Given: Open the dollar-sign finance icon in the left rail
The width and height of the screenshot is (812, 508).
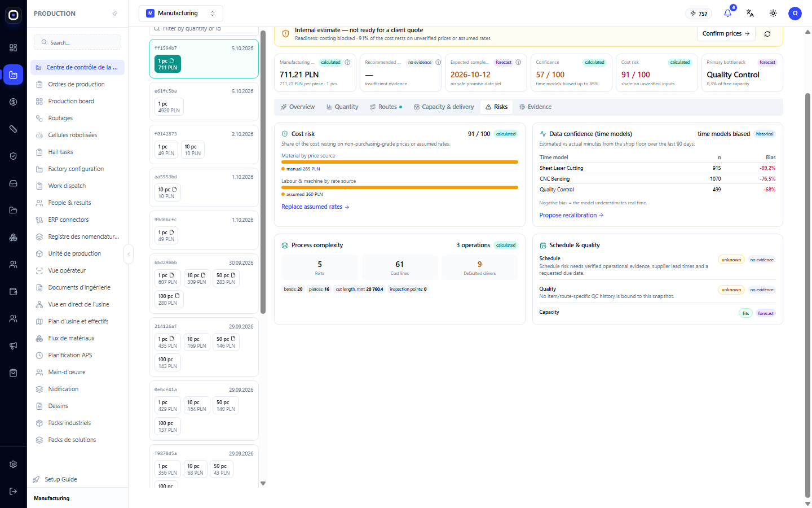Looking at the screenshot, I should pyautogui.click(x=14, y=102).
